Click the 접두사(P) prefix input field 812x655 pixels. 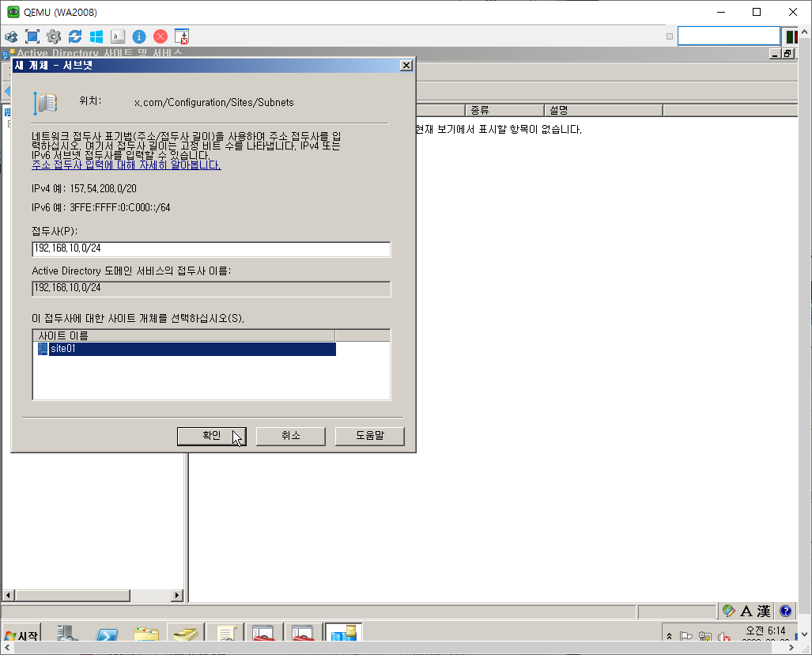tap(211, 248)
